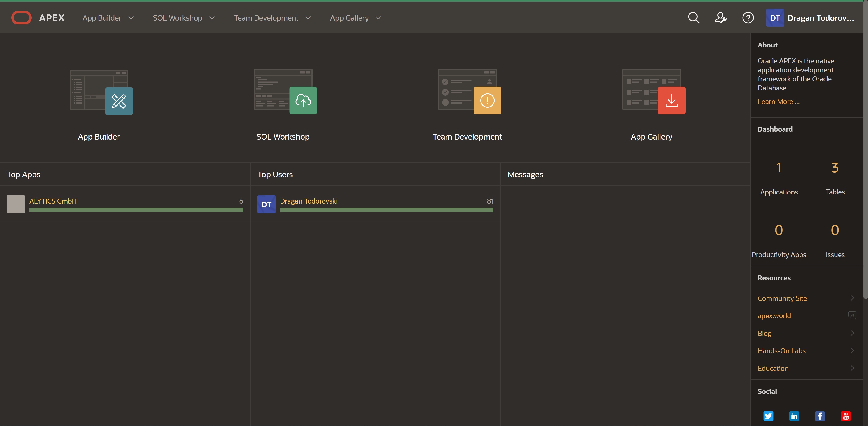Viewport: 868px width, 426px height.
Task: Open the Help question mark icon
Action: pos(748,18)
